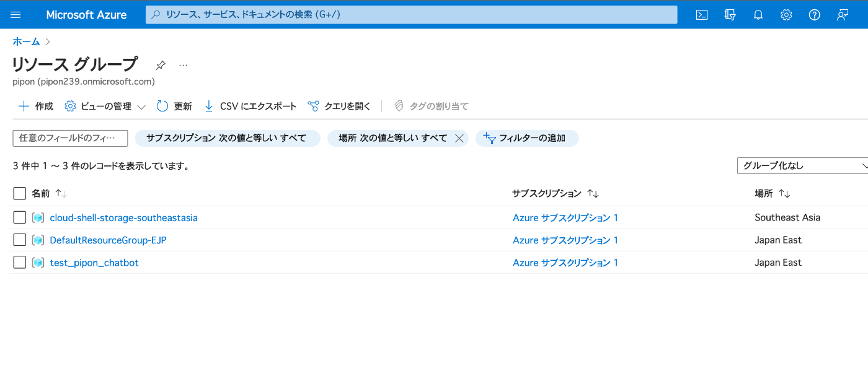Click タグの割り当て
868x384 pixels.
[x=431, y=107]
